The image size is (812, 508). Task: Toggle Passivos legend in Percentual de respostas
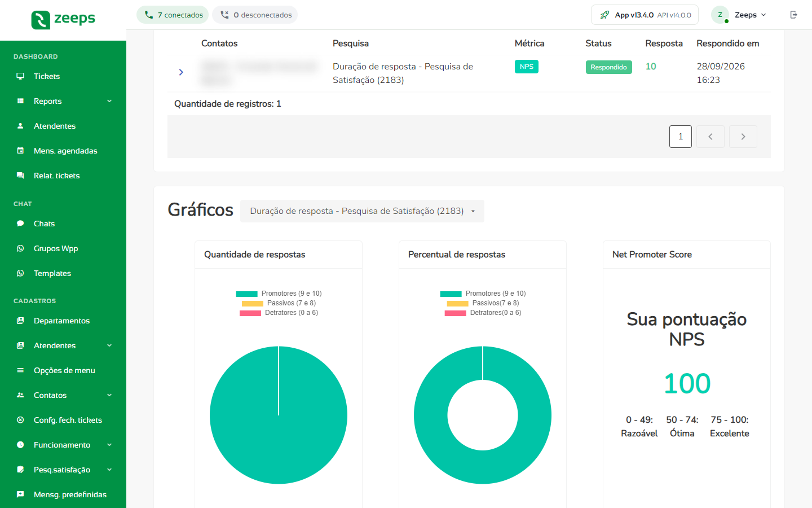483,303
